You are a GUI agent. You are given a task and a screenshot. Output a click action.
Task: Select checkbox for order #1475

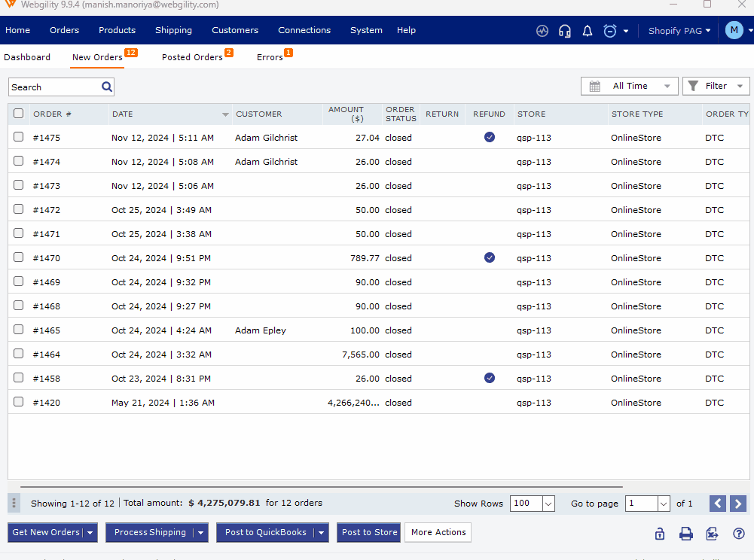(19, 137)
